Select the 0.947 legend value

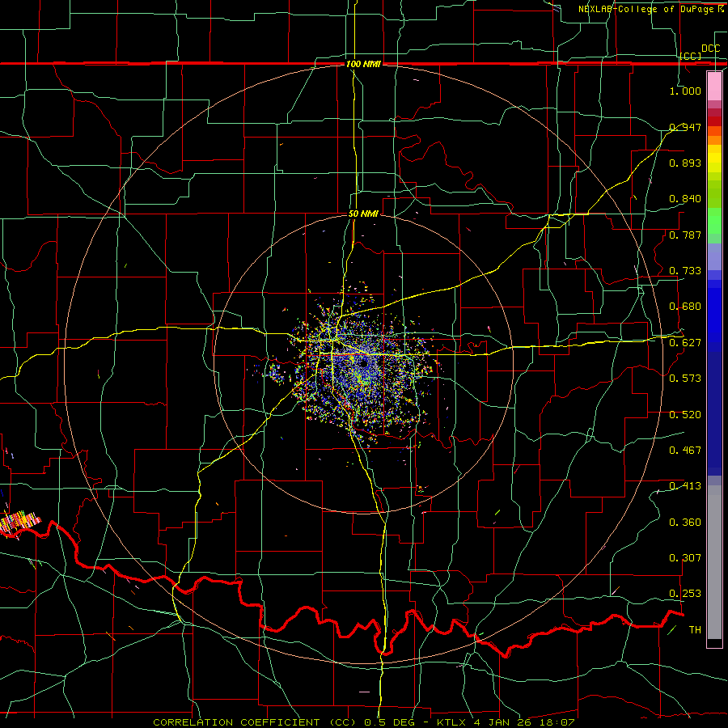(x=685, y=127)
